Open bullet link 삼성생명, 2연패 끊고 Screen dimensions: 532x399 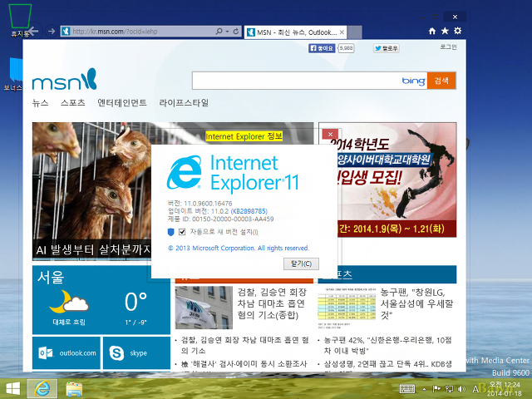388,364
